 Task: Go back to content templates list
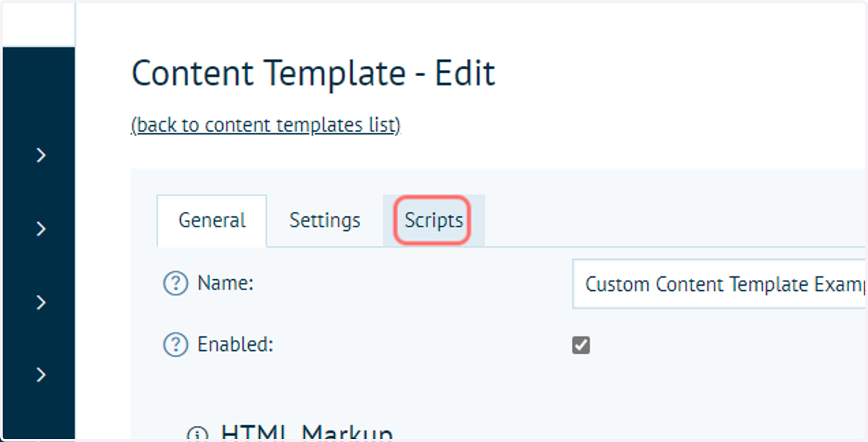coord(265,125)
